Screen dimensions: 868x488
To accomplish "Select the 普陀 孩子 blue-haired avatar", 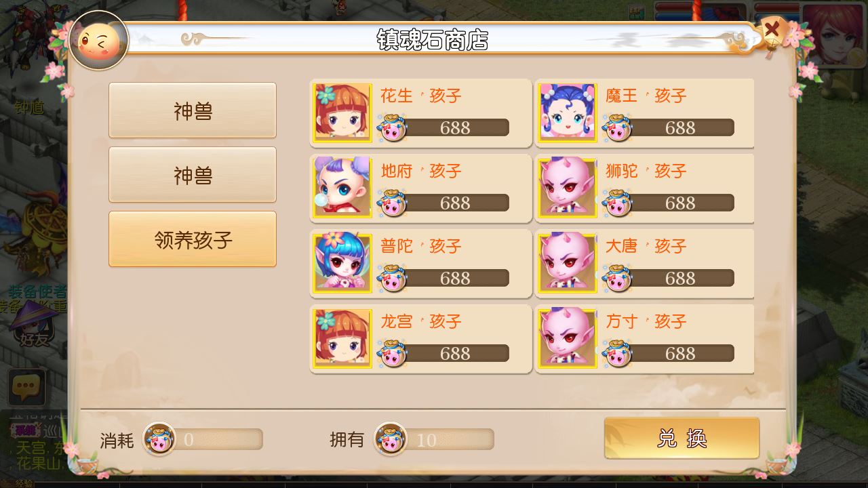I will tap(342, 263).
